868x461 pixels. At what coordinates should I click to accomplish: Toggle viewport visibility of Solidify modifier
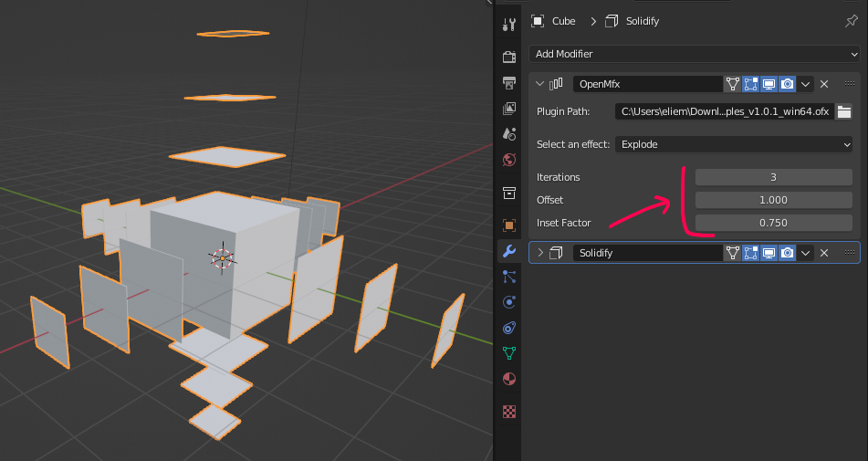click(x=769, y=253)
